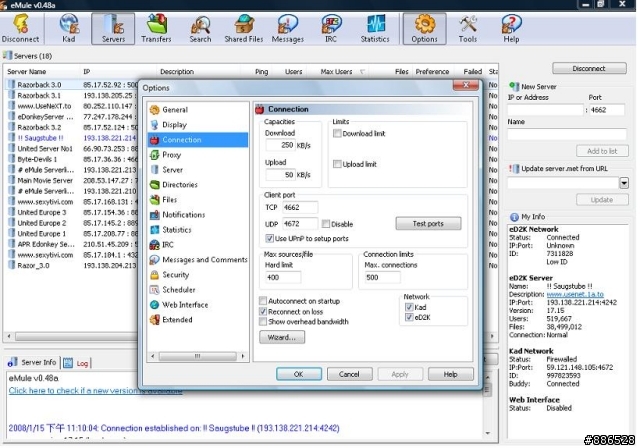
Task: Click Help button in Options dialog
Action: coord(451,374)
